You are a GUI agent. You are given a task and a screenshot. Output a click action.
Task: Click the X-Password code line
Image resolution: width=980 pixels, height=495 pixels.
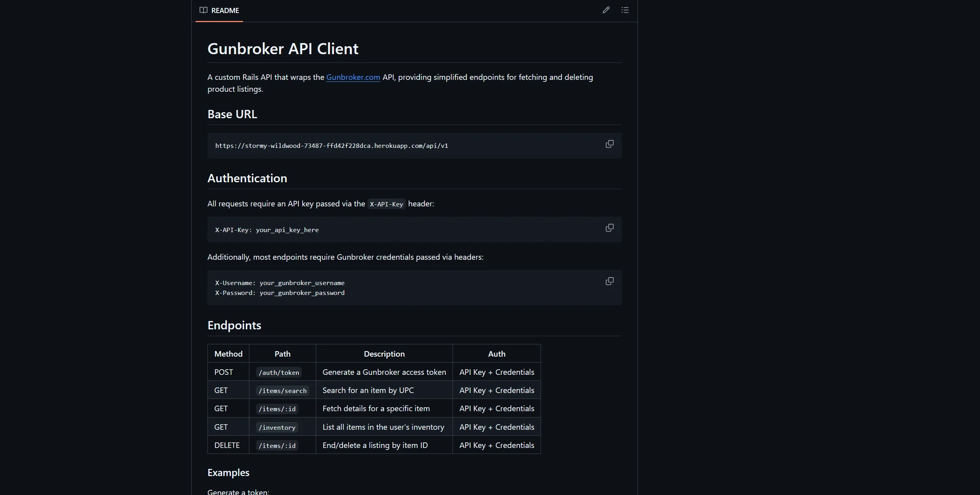tap(280, 293)
